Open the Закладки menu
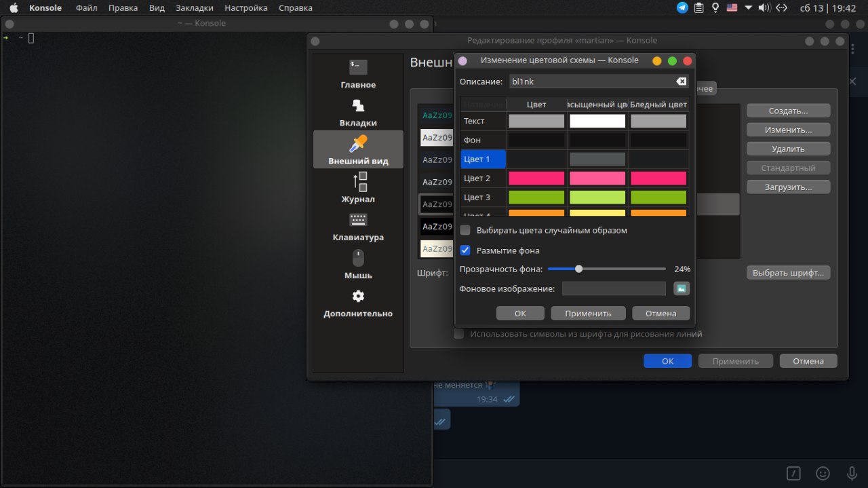The height and width of the screenshot is (488, 868). [194, 8]
